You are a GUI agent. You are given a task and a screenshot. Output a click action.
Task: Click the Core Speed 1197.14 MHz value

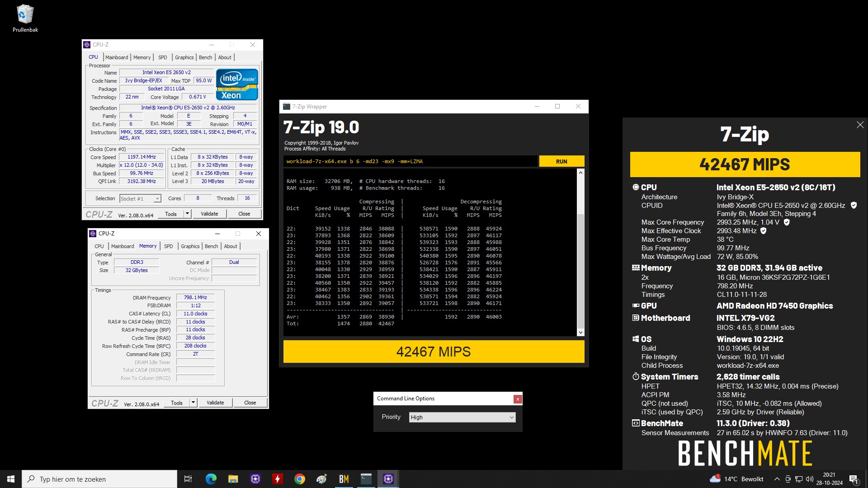[x=141, y=157]
